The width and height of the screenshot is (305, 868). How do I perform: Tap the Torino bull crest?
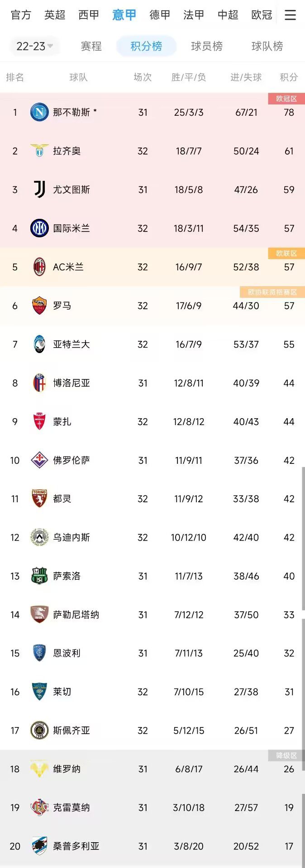pyautogui.click(x=39, y=499)
